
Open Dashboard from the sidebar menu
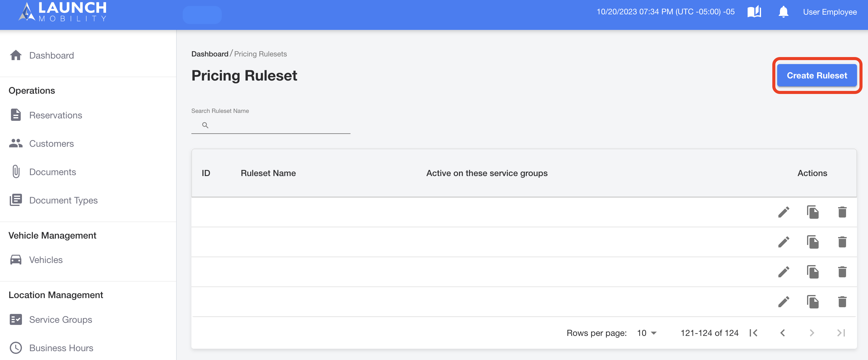click(51, 55)
